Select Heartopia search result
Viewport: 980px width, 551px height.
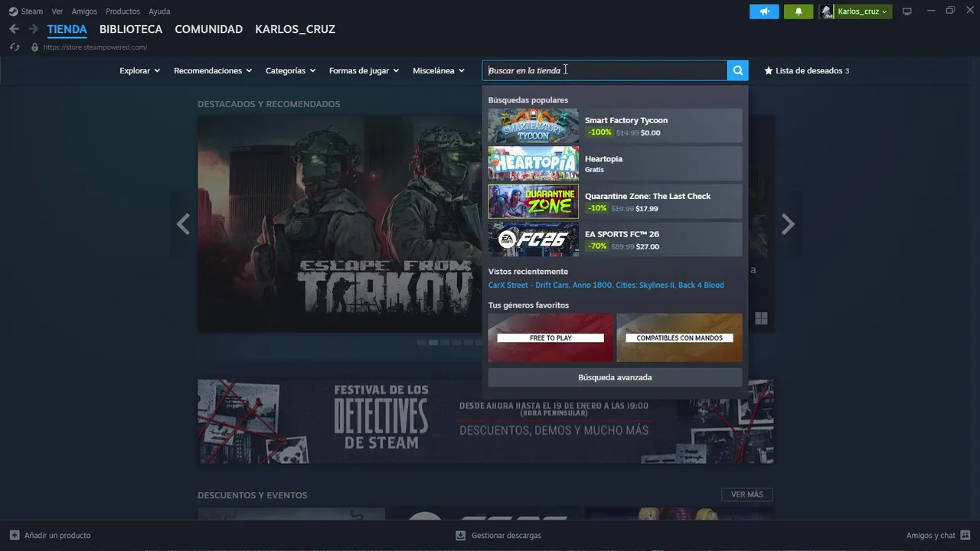pyautogui.click(x=615, y=164)
